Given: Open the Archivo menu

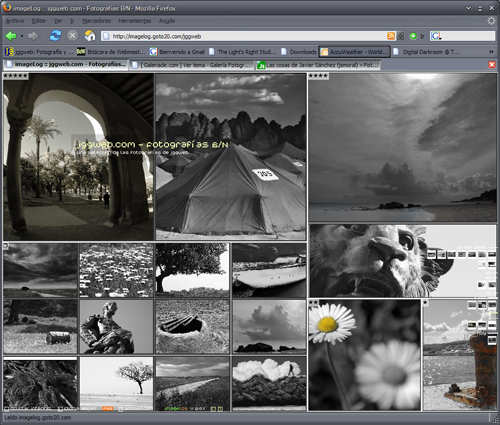Looking at the screenshot, I should pyautogui.click(x=15, y=21).
